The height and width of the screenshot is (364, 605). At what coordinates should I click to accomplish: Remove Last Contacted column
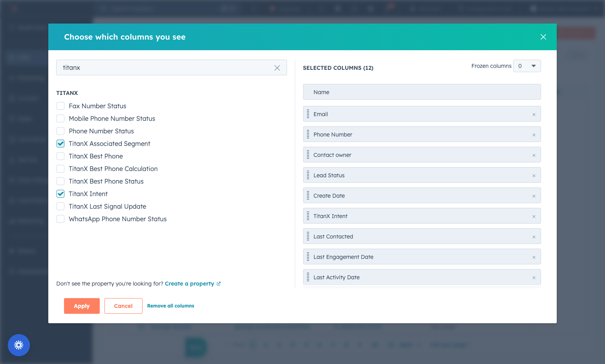tap(534, 237)
